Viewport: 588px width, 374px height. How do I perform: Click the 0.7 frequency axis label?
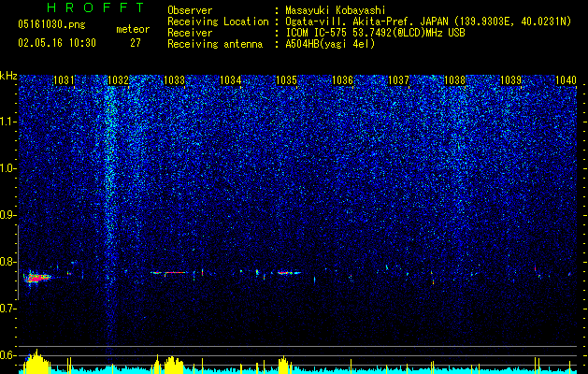pos(8,309)
